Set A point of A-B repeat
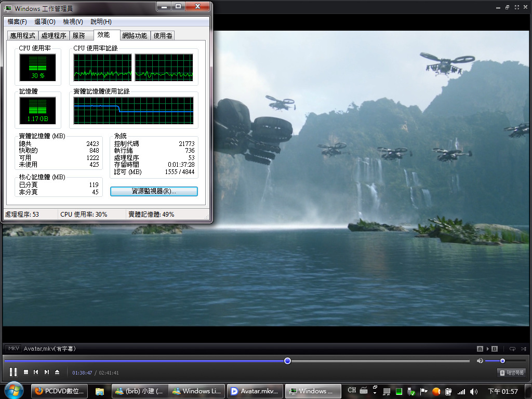Screen dimensions: 532x399 [x=480, y=349]
